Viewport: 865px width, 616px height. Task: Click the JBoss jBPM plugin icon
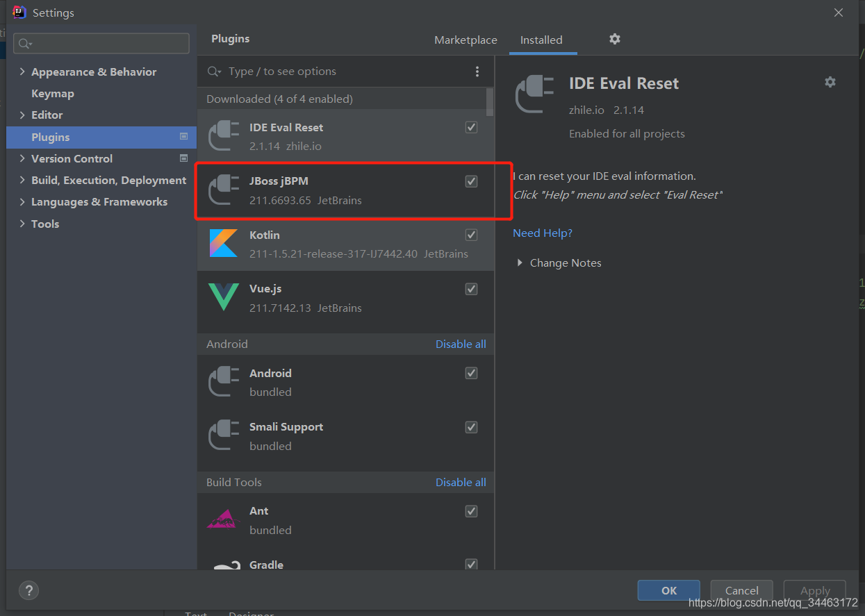224,190
